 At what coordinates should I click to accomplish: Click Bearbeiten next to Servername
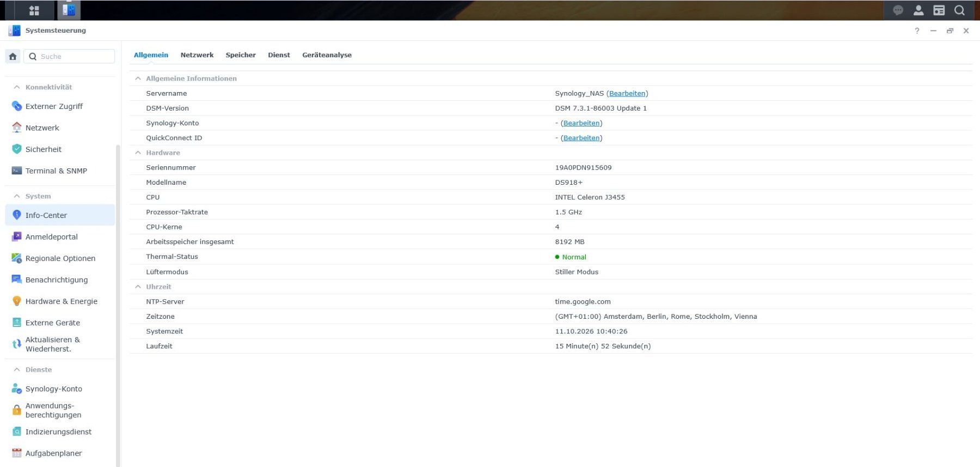(x=627, y=93)
